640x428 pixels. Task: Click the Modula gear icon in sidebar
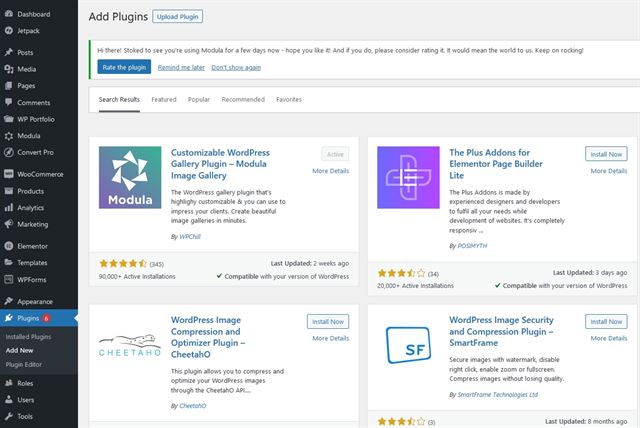[9, 136]
